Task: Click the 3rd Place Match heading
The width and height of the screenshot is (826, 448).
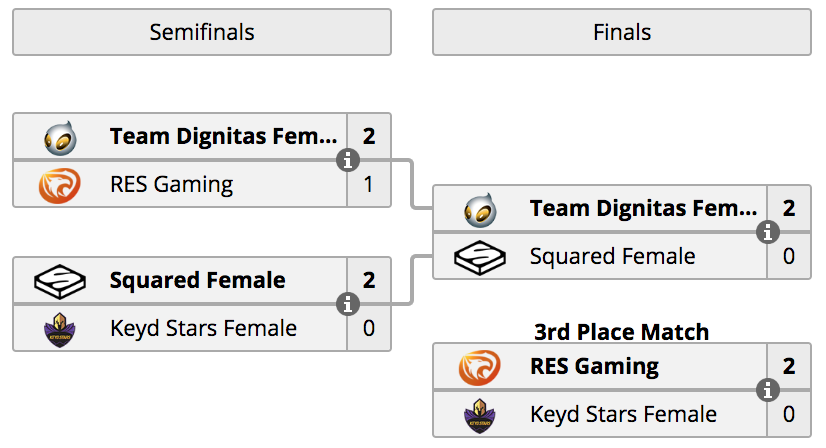Action: 622,332
